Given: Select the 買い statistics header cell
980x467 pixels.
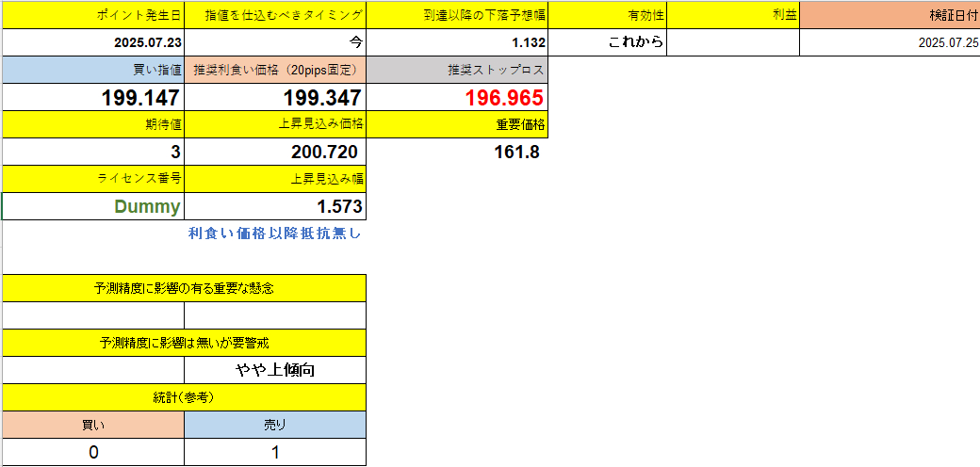Looking at the screenshot, I should [x=93, y=425].
